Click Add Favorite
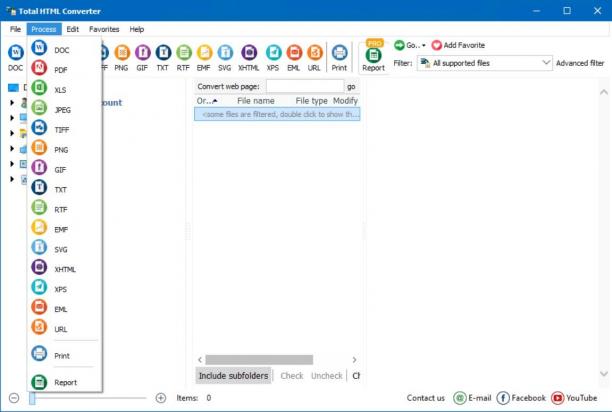Image resolution: width=612 pixels, height=412 pixels. click(x=458, y=45)
